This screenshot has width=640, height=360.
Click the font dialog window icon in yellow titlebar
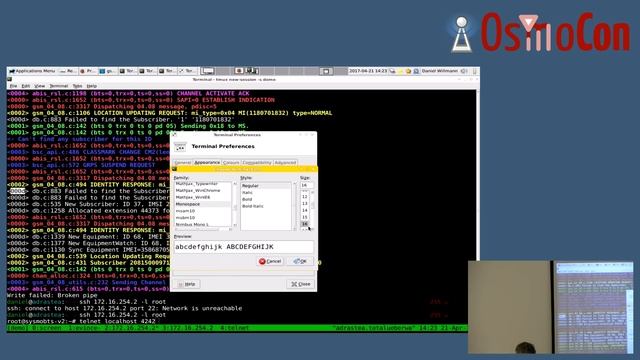coord(174,169)
